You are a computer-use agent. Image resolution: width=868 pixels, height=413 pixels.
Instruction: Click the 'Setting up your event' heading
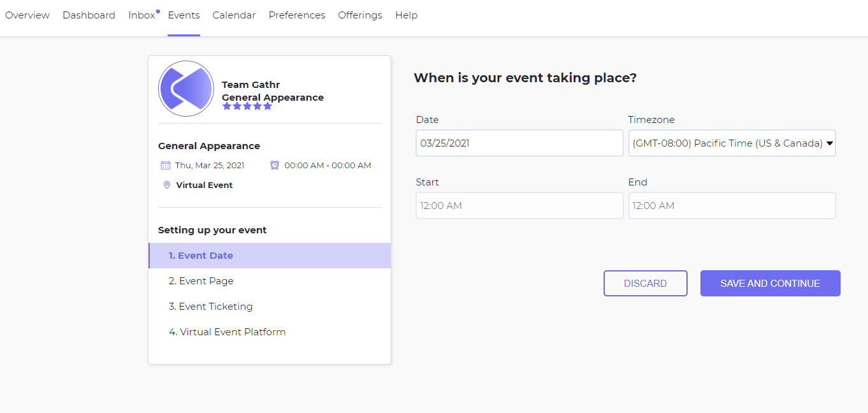point(212,230)
